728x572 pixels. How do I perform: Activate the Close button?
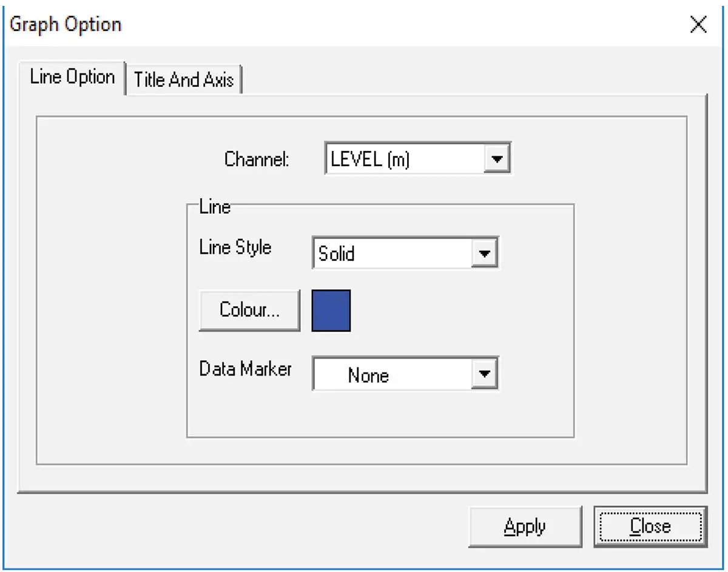[x=650, y=525]
